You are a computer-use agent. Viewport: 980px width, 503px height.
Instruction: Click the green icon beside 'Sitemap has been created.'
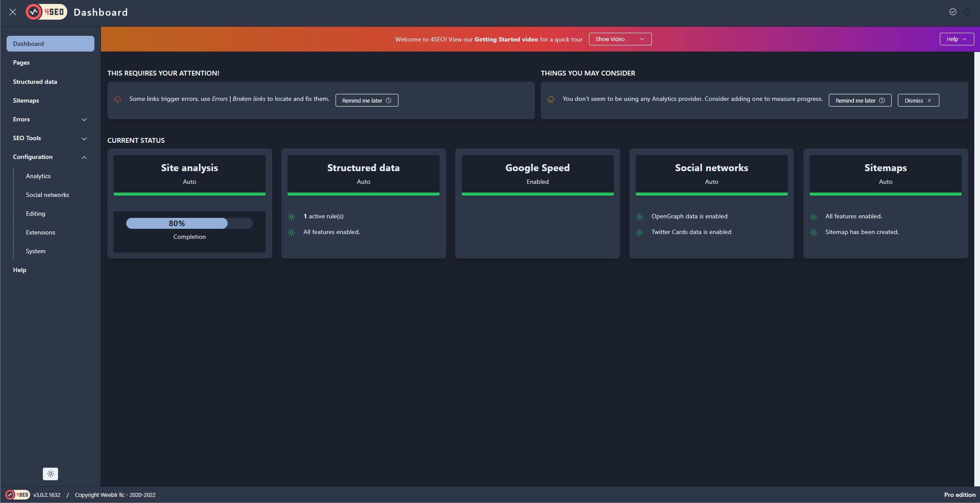coord(814,233)
